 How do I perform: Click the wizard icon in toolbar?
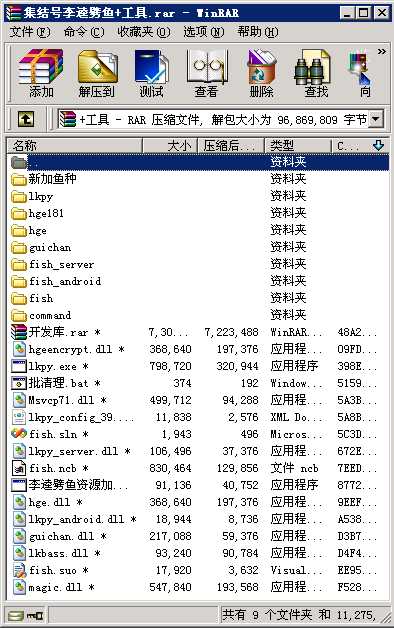tap(362, 73)
